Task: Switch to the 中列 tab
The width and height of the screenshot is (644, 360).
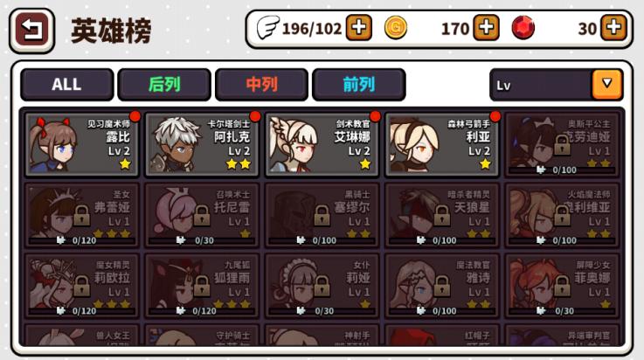Action: tap(261, 85)
